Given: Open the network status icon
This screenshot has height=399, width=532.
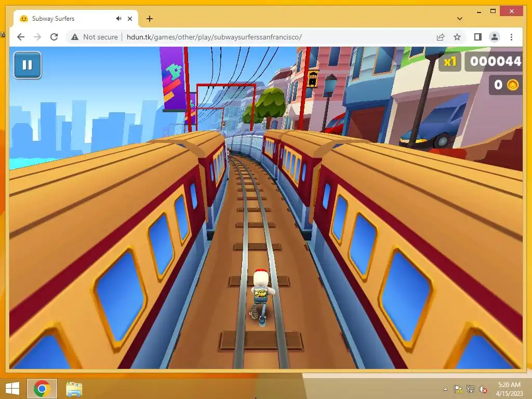Looking at the screenshot, I should (471, 389).
